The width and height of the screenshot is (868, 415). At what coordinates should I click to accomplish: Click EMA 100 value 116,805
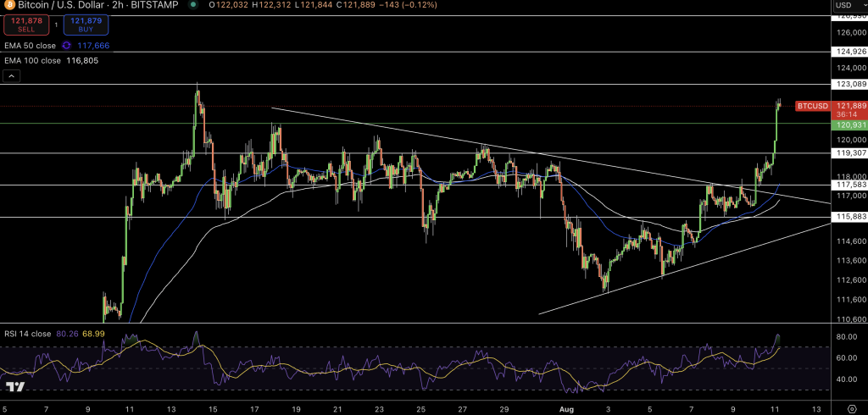(82, 60)
